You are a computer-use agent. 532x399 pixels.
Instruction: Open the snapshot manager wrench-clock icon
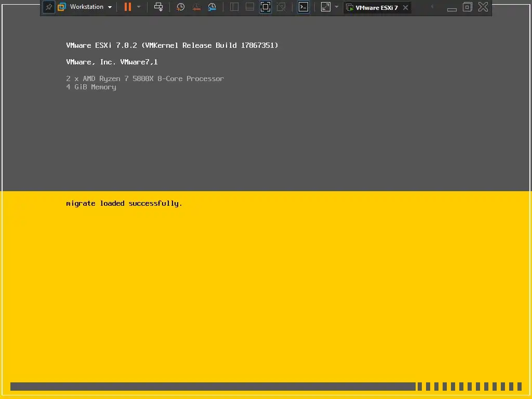pyautogui.click(x=212, y=7)
